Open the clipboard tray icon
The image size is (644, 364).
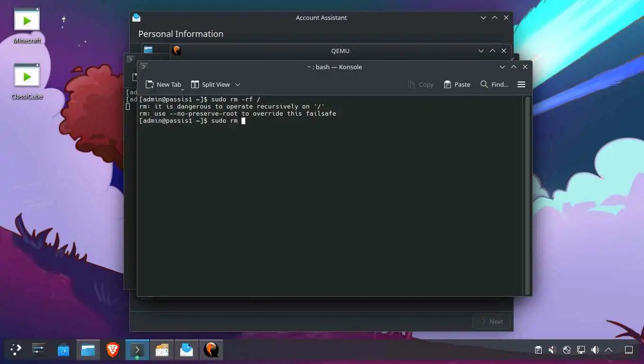point(538,350)
